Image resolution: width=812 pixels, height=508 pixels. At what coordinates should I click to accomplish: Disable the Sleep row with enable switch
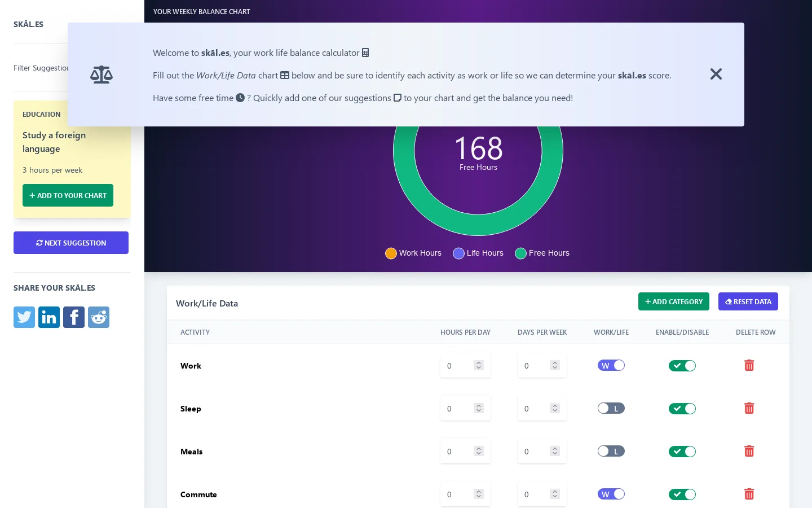(x=682, y=409)
